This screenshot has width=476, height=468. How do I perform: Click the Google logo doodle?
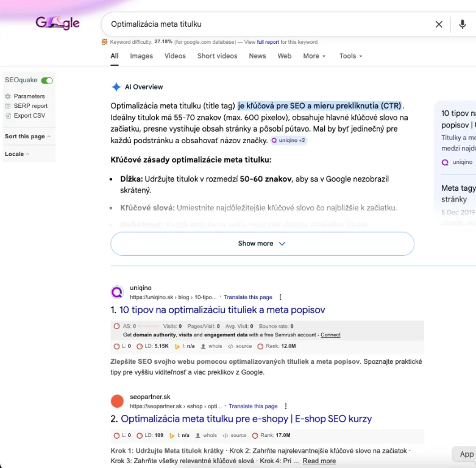click(57, 24)
